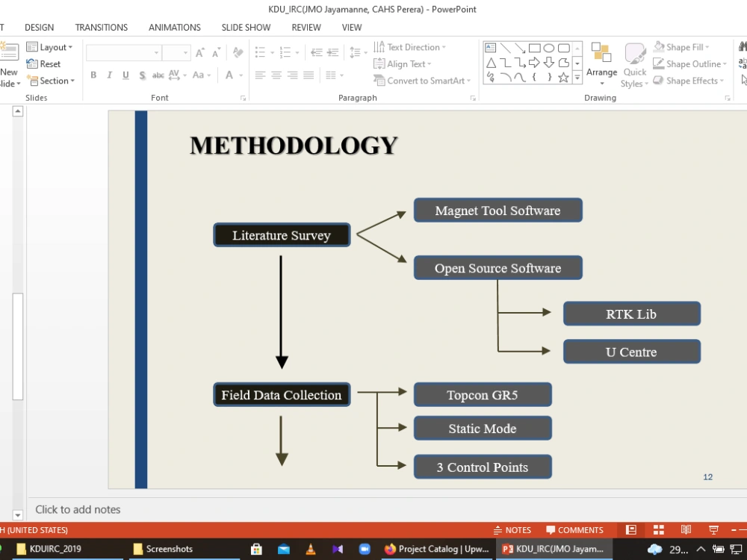Toggle the Comments pane
747x560 pixels.
click(575, 530)
